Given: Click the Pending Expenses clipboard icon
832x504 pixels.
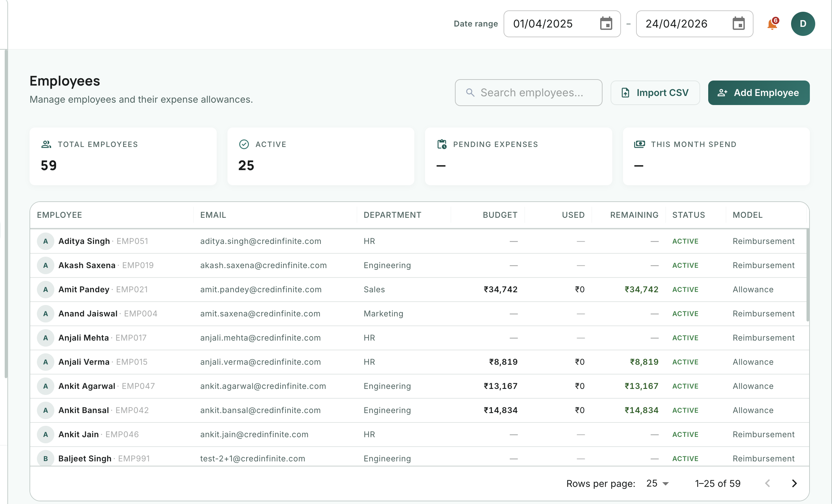Looking at the screenshot, I should tap(441, 144).
